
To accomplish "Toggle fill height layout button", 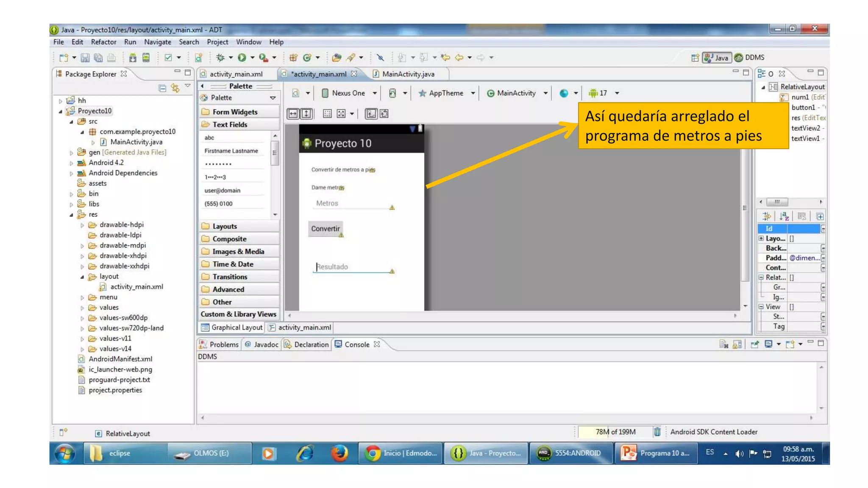I will point(306,114).
